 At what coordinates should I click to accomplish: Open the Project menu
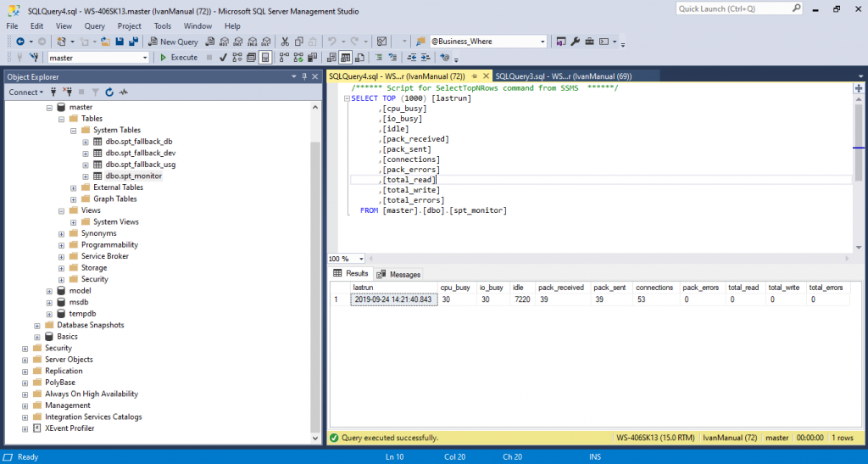pos(129,26)
